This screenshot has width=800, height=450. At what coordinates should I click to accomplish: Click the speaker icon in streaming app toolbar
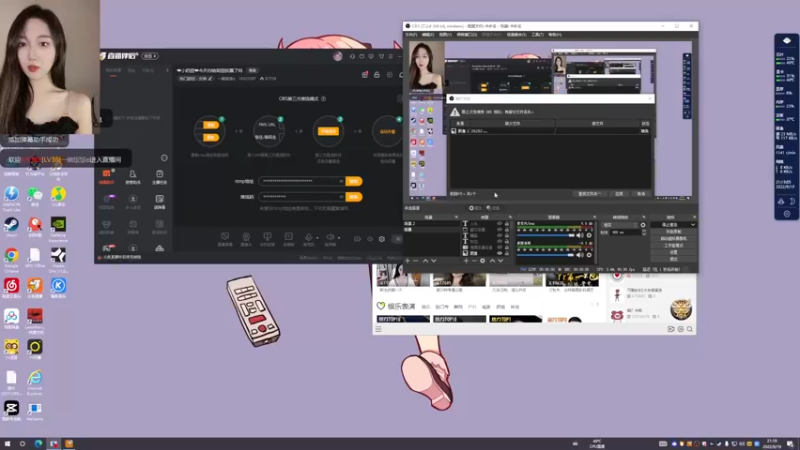[x=330, y=237]
